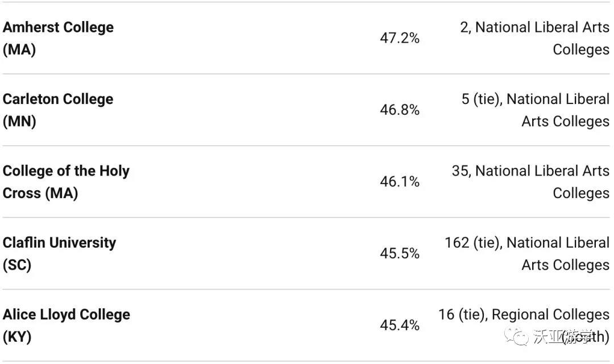
Task: Open the Claflin University (SC) entry
Action: (x=59, y=254)
